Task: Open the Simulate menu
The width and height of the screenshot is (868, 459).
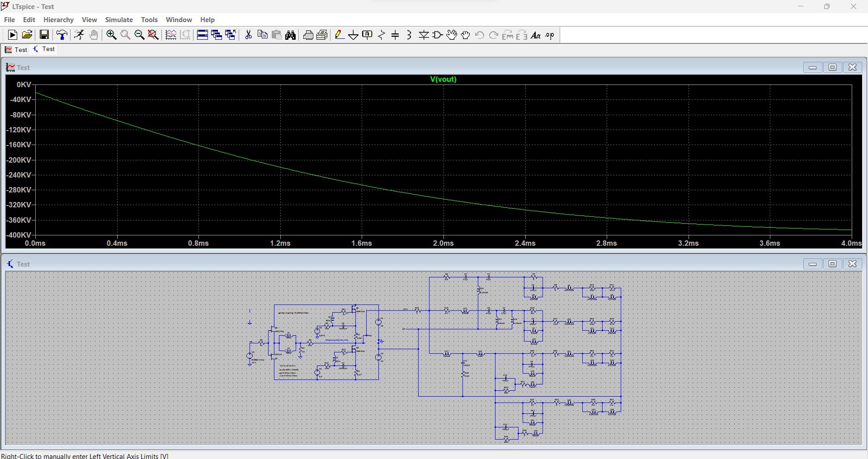Action: pos(119,20)
